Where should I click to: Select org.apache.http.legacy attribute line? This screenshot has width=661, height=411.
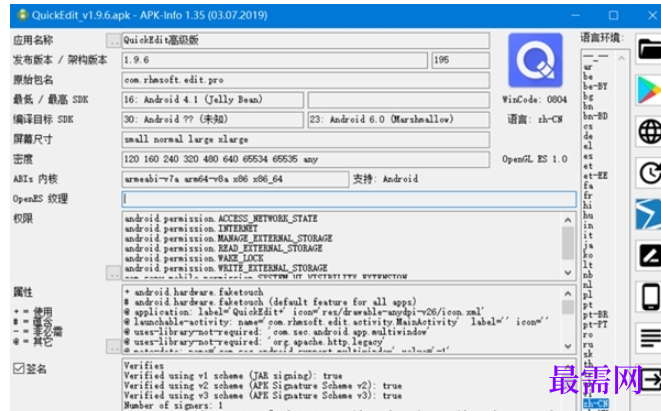(x=254, y=342)
